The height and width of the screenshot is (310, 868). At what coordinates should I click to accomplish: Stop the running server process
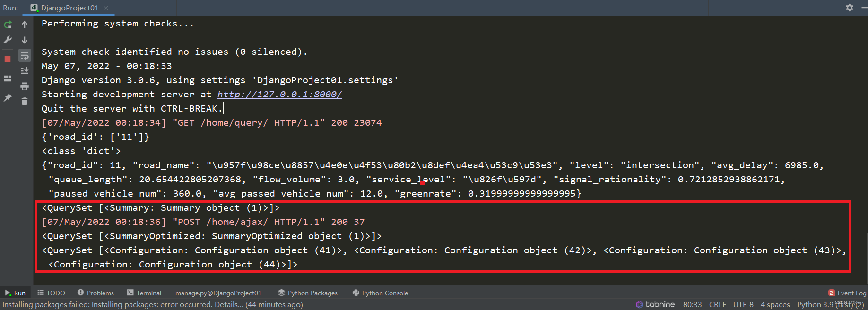tap(8, 59)
